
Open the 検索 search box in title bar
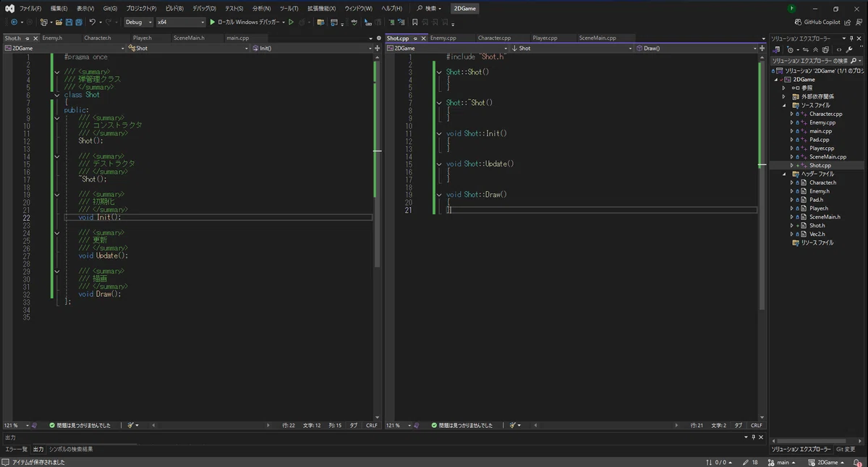(429, 9)
